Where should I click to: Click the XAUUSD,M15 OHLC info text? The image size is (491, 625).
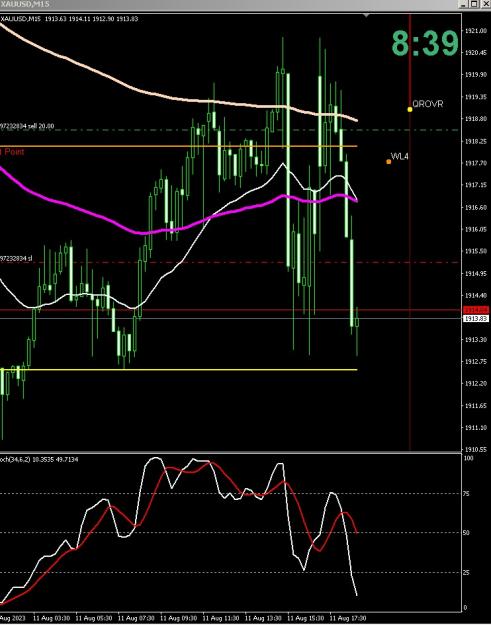69,19
